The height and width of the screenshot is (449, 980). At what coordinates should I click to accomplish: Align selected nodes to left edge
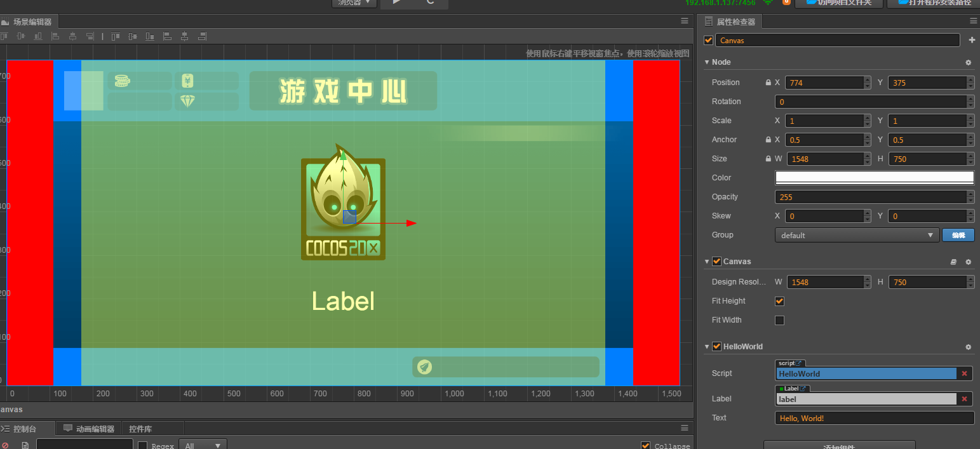pyautogui.click(x=55, y=36)
